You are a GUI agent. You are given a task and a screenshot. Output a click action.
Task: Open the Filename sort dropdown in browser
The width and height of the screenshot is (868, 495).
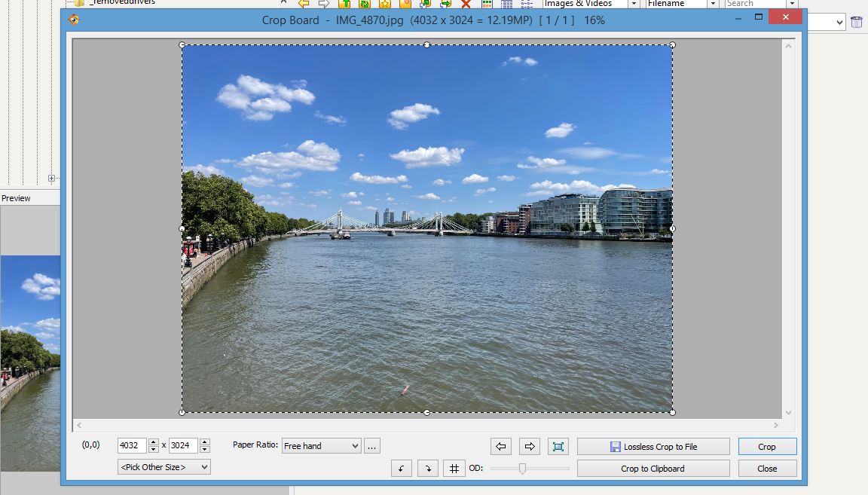tap(713, 4)
